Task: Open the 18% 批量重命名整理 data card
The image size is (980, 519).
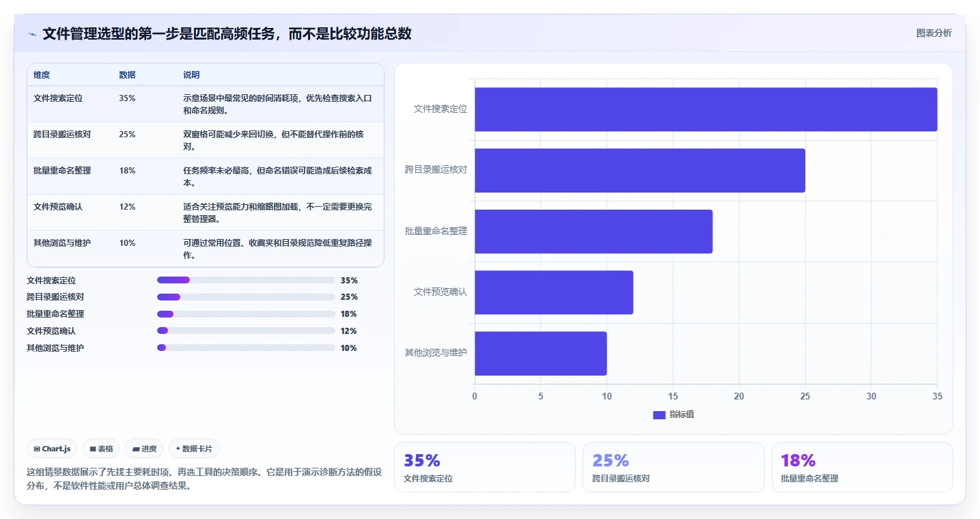Action: click(862, 467)
